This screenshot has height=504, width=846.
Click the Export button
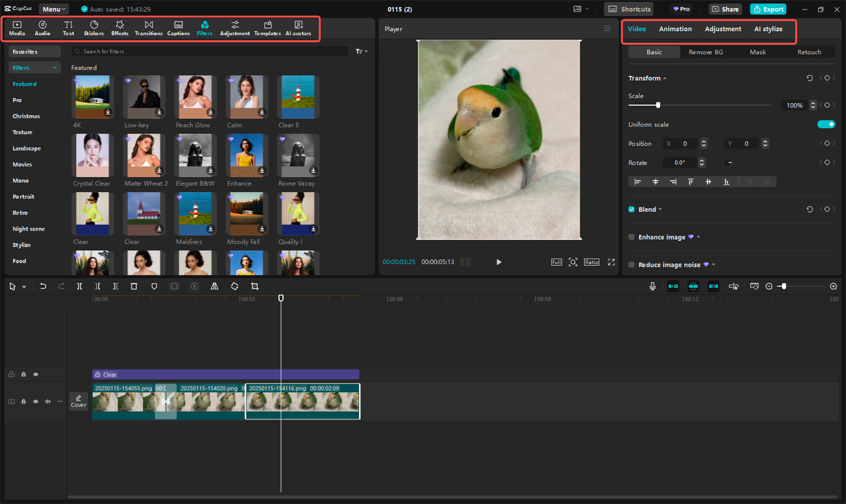(x=768, y=9)
